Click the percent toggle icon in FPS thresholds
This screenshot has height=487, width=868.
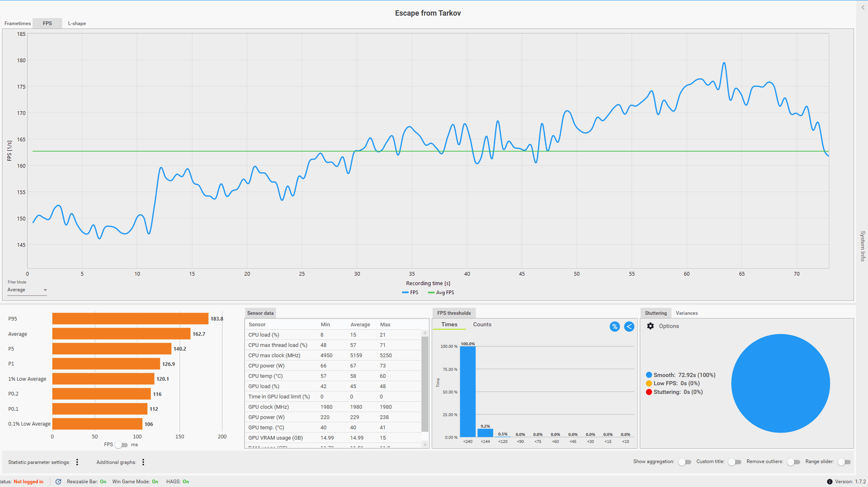point(615,327)
